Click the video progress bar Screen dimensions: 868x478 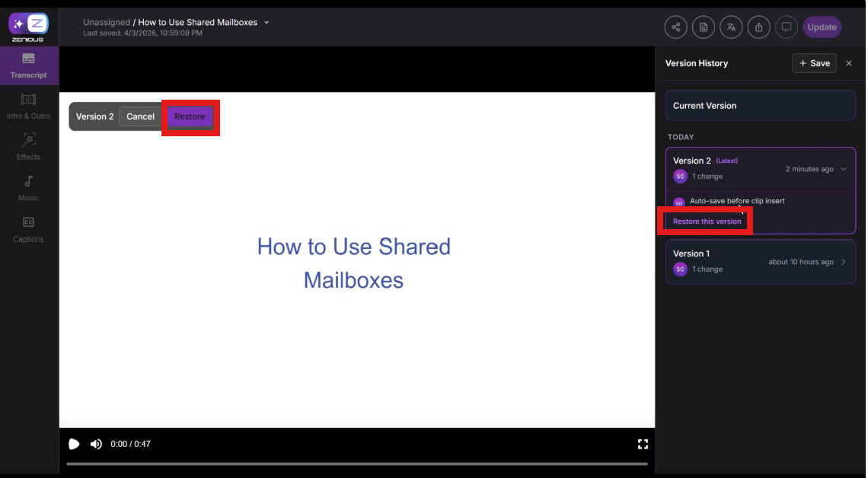point(356,464)
